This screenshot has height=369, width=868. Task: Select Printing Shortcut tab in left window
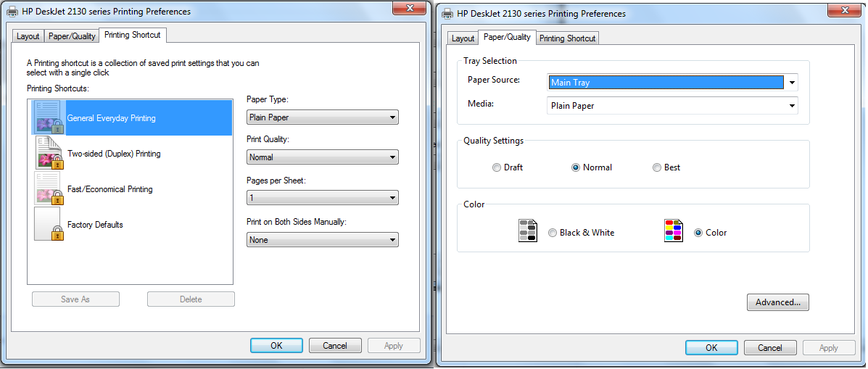pos(132,35)
